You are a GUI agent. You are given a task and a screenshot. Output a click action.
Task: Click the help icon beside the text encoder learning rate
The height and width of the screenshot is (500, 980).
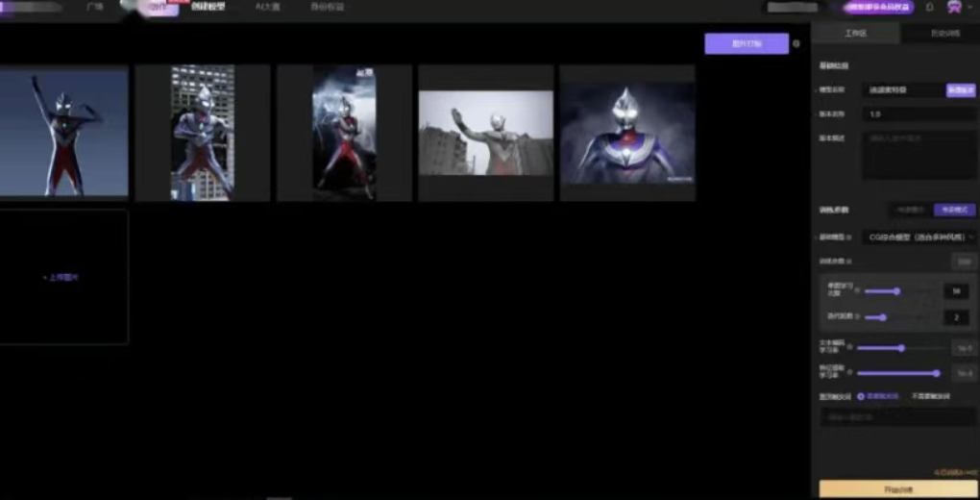[x=849, y=348]
